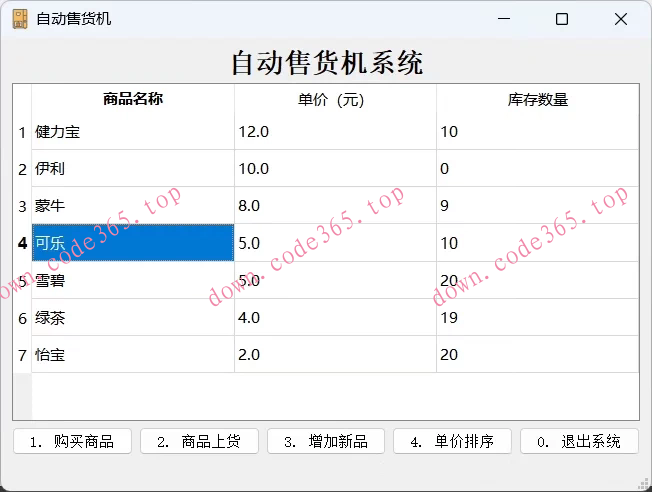This screenshot has height=492, width=652.
Task: Click stock cell 9 in 蒙牛 row
Action: pos(538,205)
